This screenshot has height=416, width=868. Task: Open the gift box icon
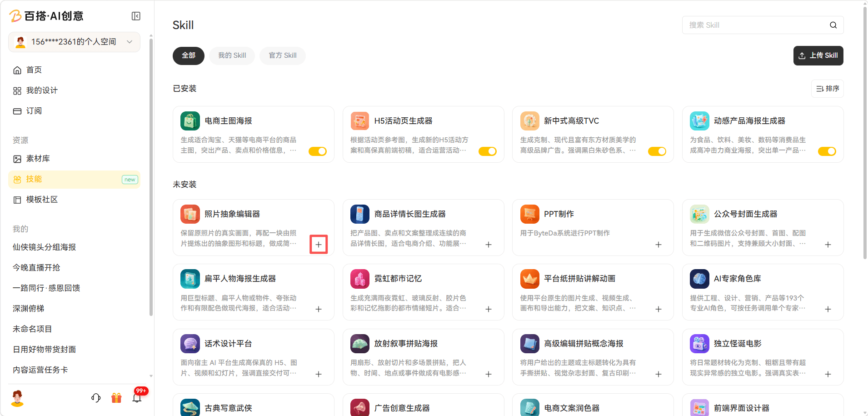click(116, 398)
